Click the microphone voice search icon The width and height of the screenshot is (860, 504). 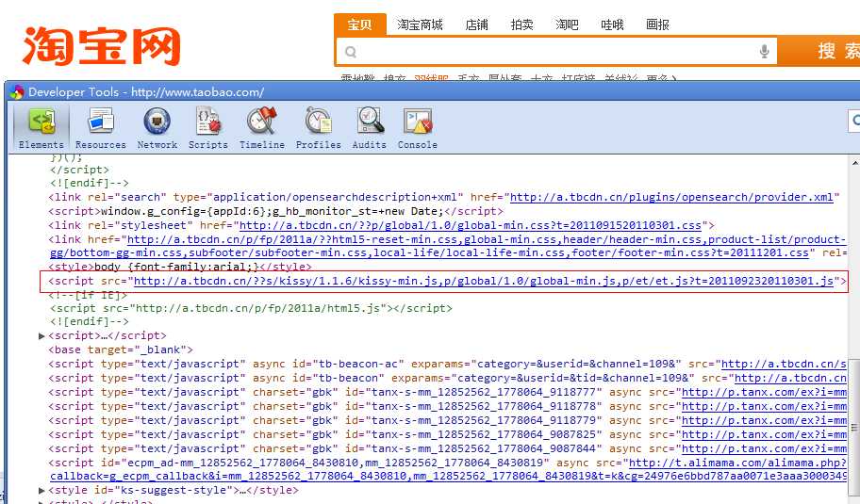coord(764,52)
